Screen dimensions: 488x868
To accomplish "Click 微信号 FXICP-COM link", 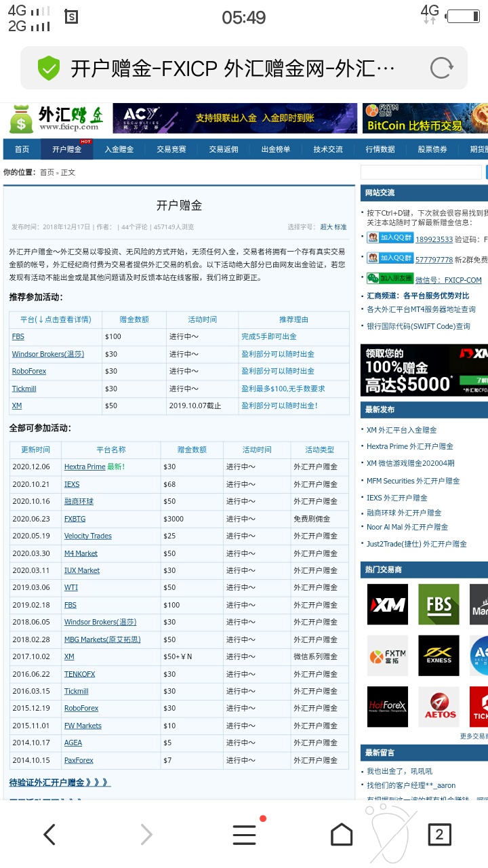I will pyautogui.click(x=449, y=280).
